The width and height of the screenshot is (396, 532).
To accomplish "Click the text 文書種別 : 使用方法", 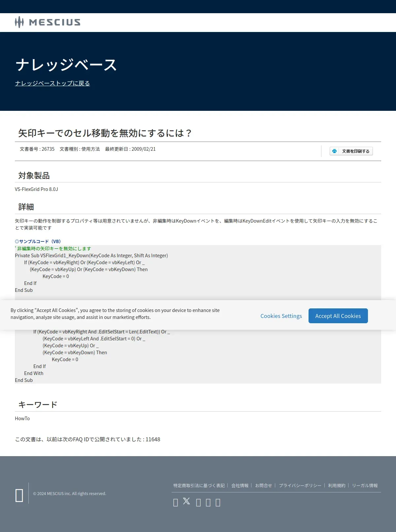I will tap(80, 149).
